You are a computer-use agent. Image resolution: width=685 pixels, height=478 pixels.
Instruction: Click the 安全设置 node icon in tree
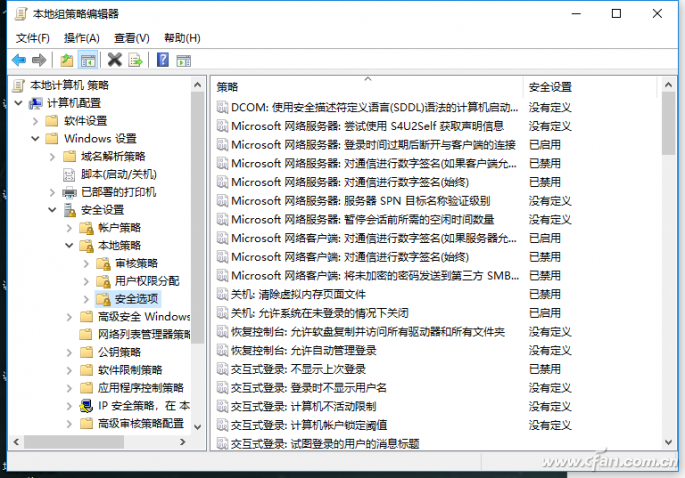tap(69, 210)
